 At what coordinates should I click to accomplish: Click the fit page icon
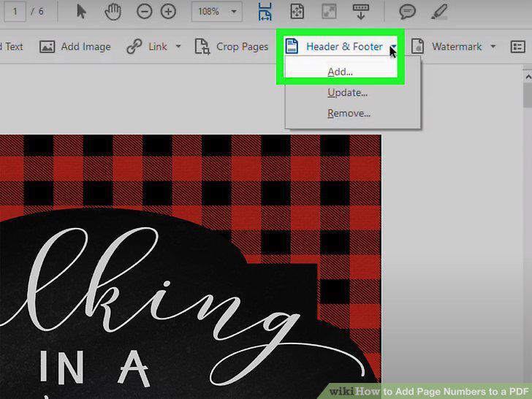click(x=297, y=12)
